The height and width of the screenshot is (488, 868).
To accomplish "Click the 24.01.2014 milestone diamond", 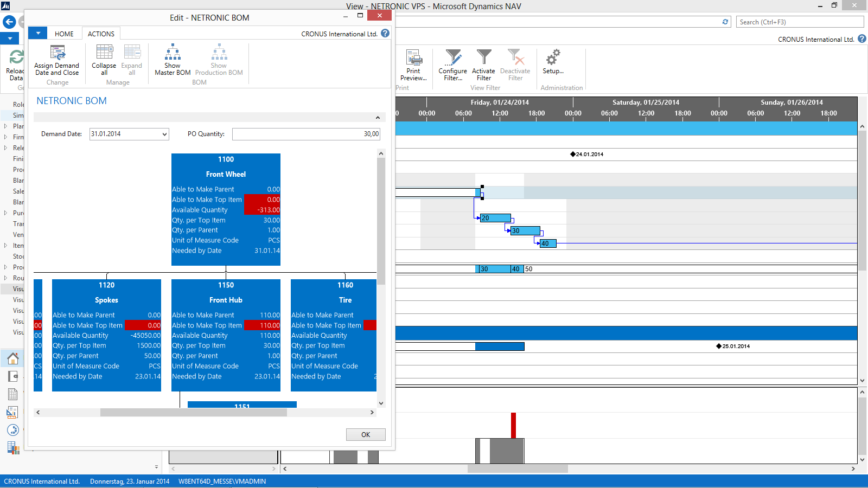I will click(x=573, y=155).
